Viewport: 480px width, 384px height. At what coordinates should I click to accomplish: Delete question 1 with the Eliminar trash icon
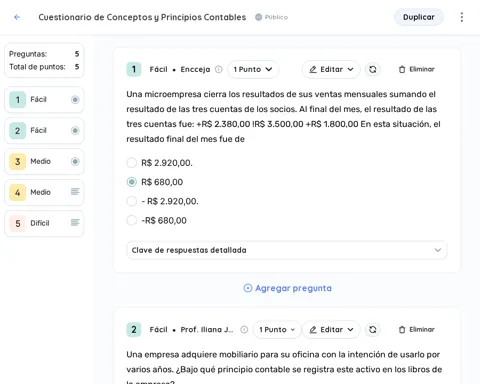[417, 69]
